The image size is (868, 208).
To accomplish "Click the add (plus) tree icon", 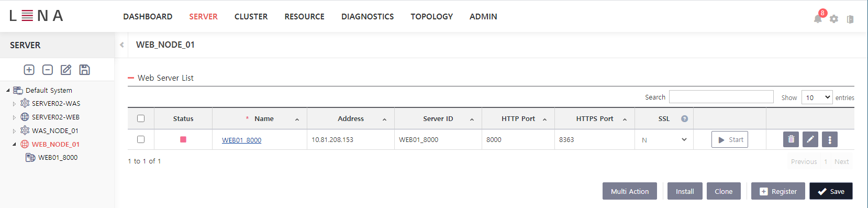I will coord(29,70).
